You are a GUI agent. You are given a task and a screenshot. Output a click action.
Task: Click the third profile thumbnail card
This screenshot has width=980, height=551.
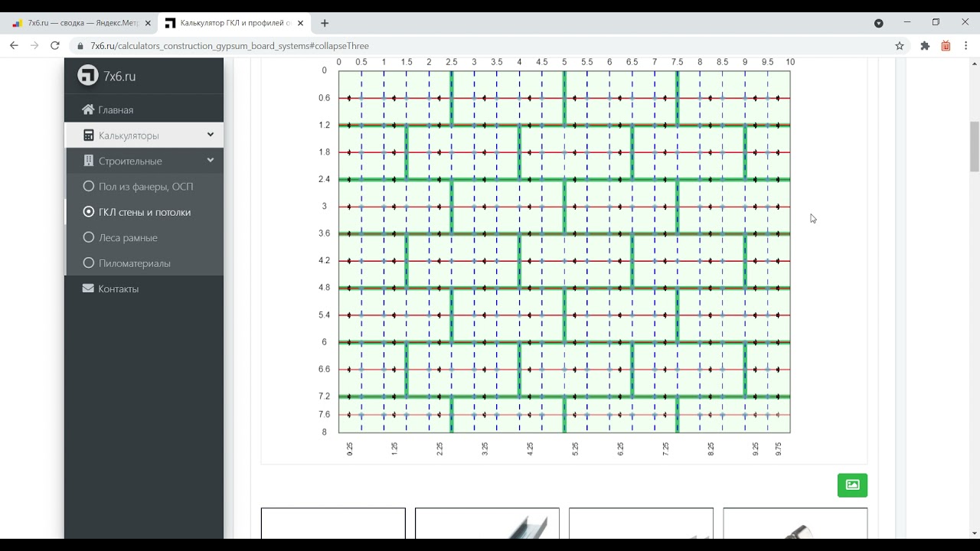pos(641,523)
